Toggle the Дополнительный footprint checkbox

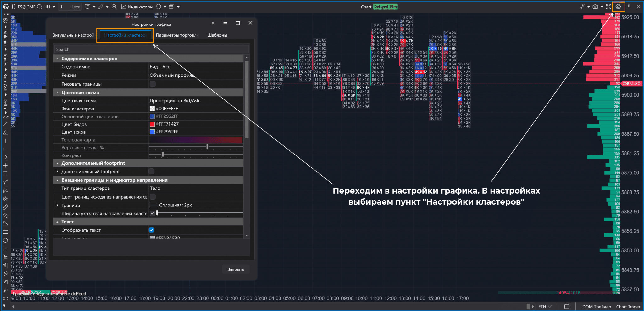point(152,172)
